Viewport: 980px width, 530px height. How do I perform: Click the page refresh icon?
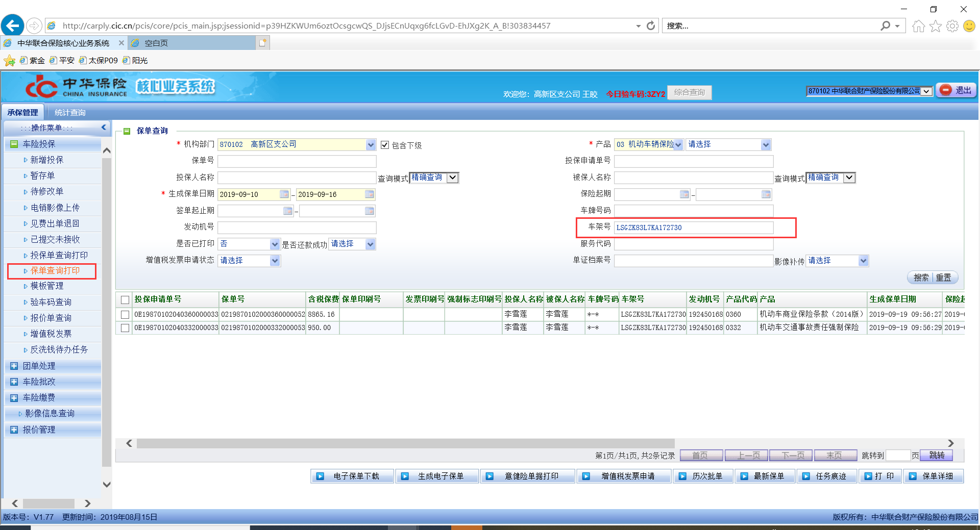pyautogui.click(x=651, y=26)
